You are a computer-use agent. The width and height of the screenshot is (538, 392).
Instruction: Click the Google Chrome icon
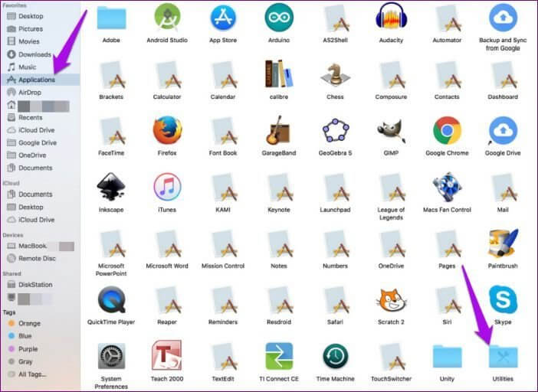[x=447, y=130]
